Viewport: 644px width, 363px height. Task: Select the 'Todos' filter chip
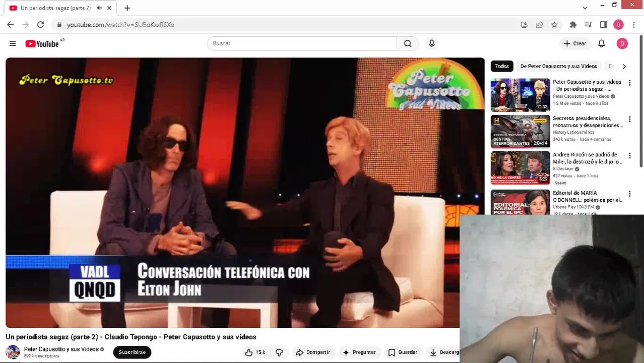click(x=501, y=66)
